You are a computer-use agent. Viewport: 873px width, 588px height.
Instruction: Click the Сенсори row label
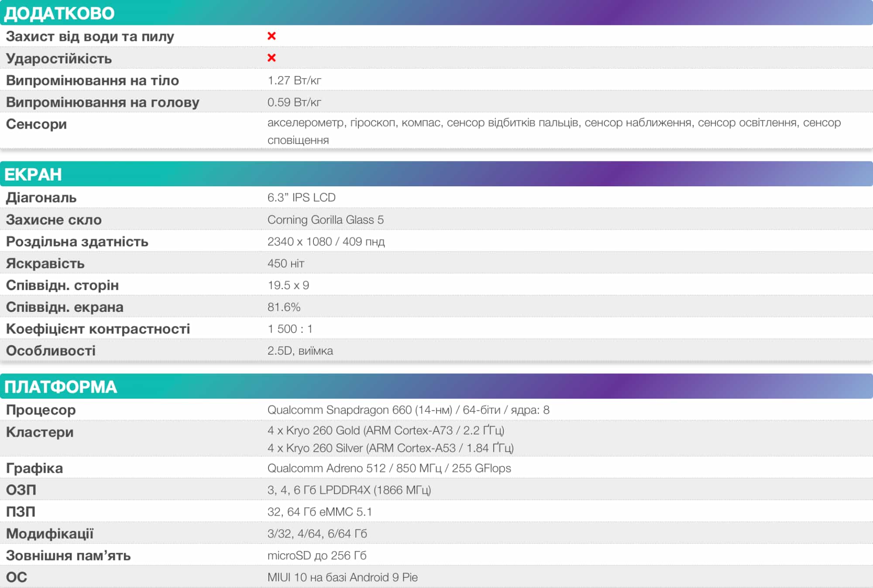point(36,124)
